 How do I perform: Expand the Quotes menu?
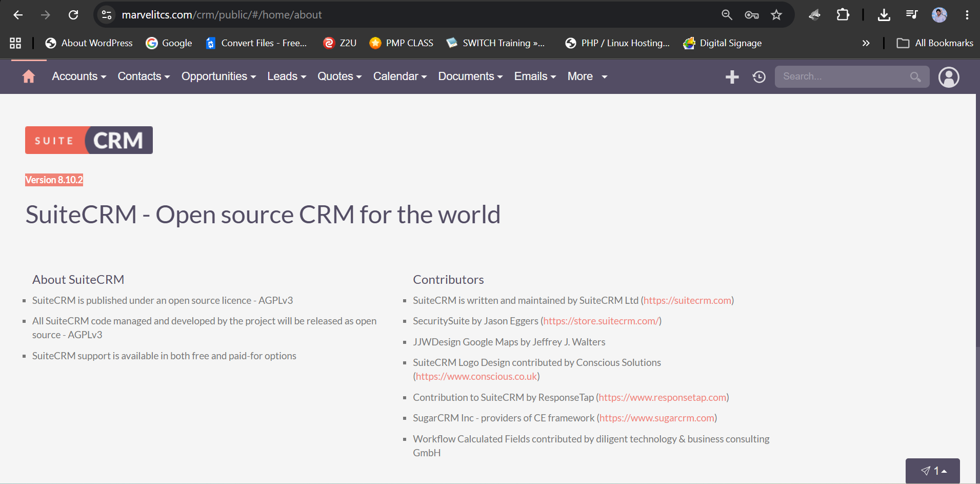click(339, 76)
